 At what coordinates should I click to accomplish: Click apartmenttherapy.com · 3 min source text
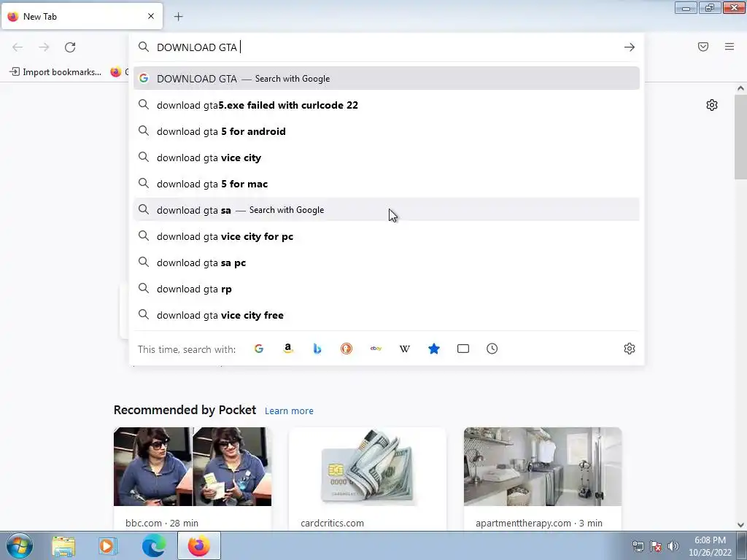(539, 523)
